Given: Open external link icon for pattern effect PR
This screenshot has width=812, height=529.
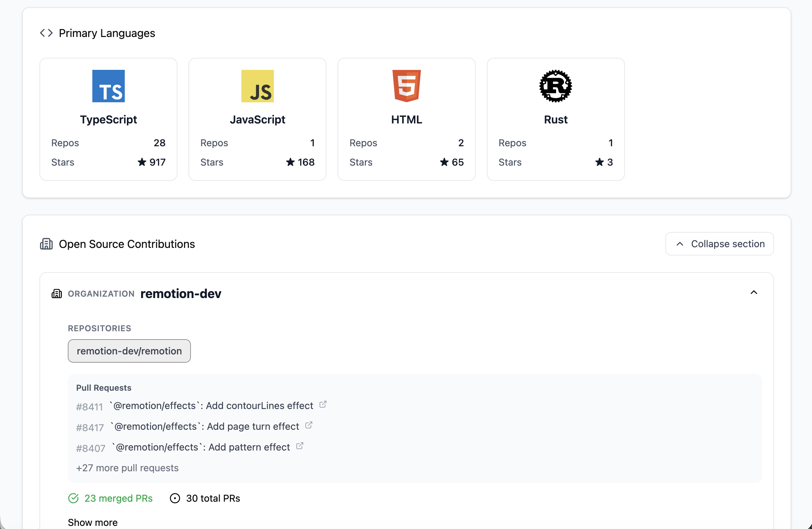Looking at the screenshot, I should [299, 446].
